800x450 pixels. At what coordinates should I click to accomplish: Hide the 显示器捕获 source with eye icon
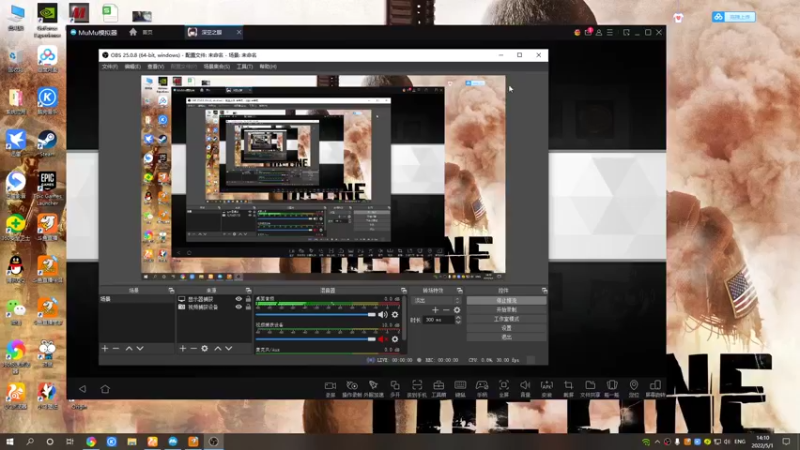coord(238,299)
